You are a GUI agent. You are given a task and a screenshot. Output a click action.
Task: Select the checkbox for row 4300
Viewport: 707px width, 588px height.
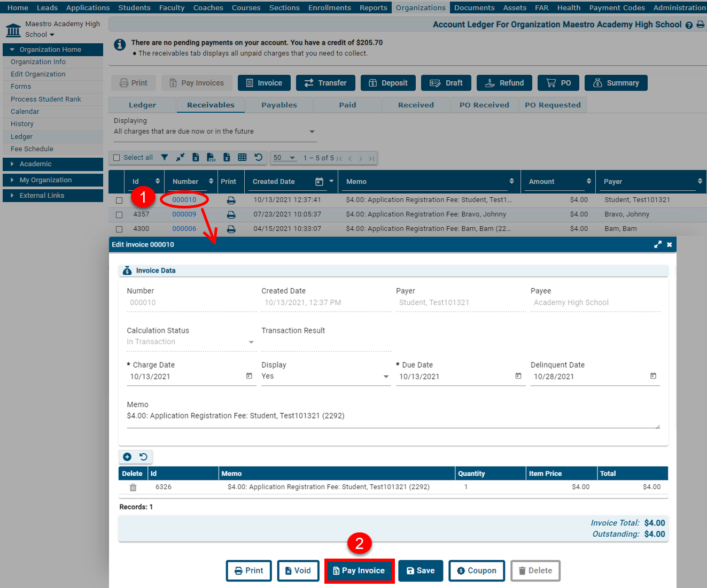[x=119, y=229]
